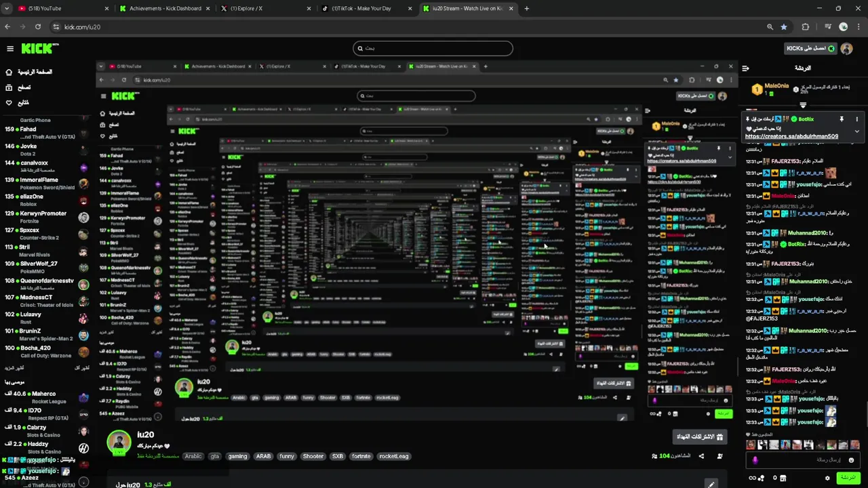Select the 'rocketLeag' tag

[x=394, y=456]
